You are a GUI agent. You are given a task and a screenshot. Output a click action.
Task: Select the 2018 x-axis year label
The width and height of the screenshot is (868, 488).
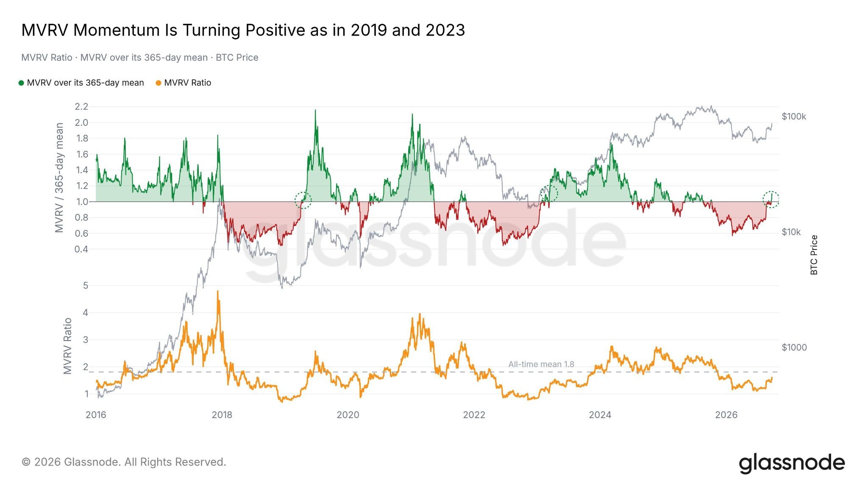pyautogui.click(x=222, y=415)
